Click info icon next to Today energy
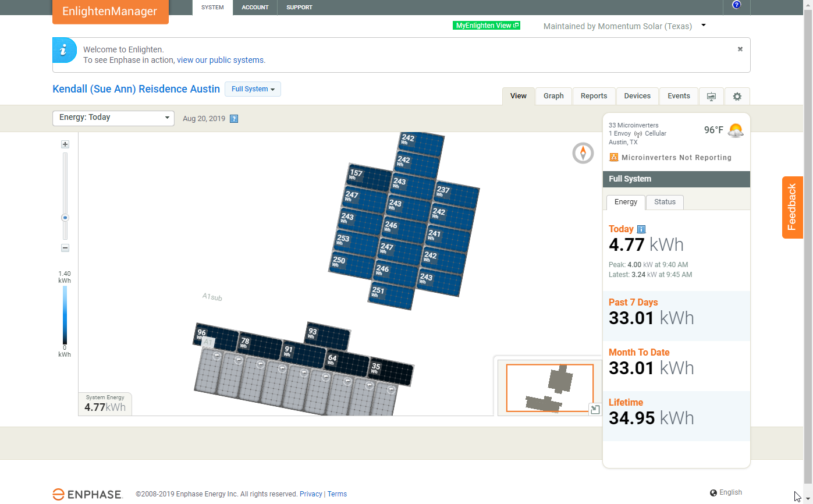 coord(641,229)
